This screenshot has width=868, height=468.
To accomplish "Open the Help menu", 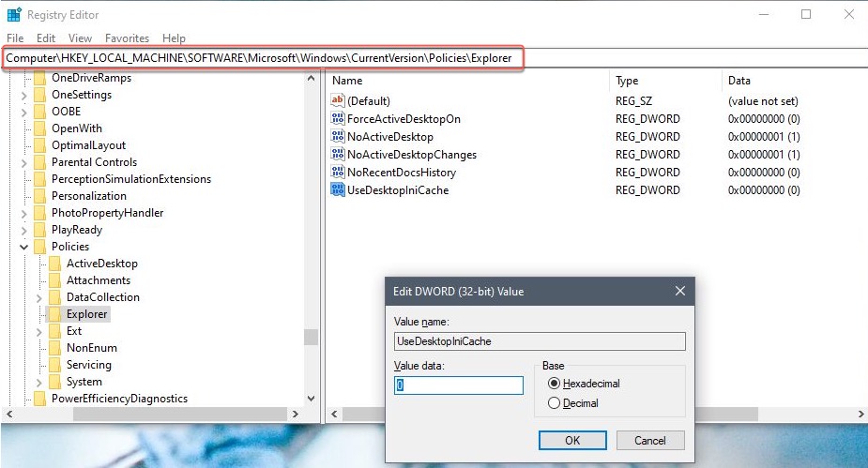I will (x=174, y=38).
